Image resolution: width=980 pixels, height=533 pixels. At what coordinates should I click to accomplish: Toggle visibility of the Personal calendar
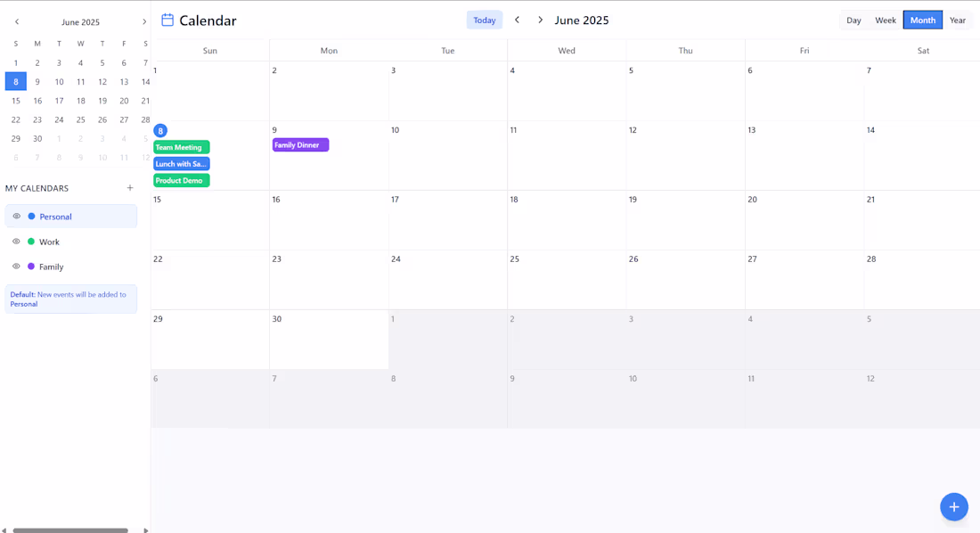click(x=16, y=216)
